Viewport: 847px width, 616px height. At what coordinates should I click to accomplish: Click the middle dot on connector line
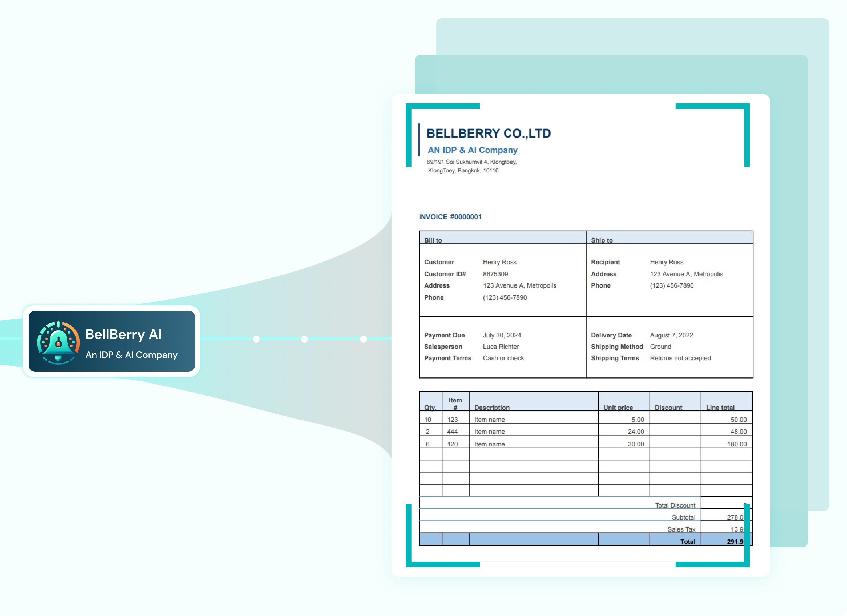(304, 339)
